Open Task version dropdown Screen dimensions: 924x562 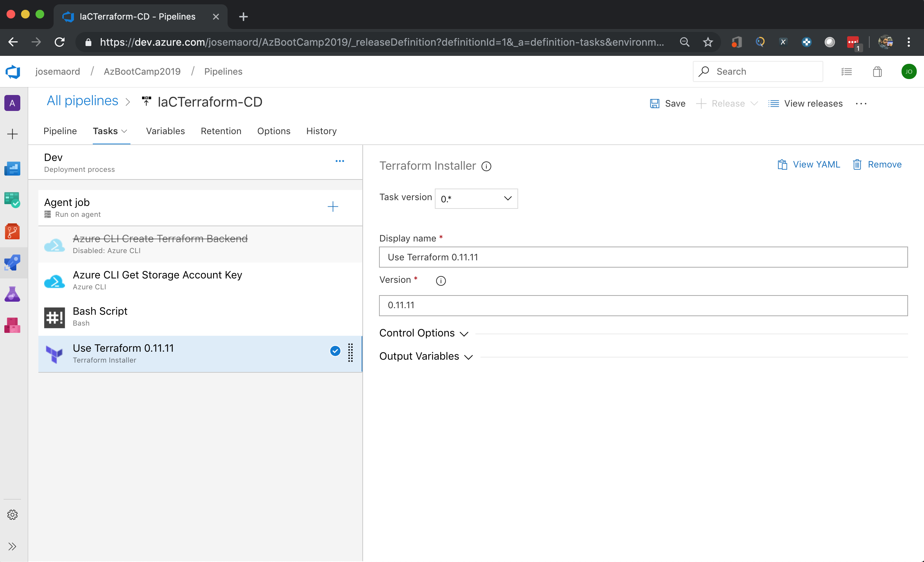click(x=476, y=199)
